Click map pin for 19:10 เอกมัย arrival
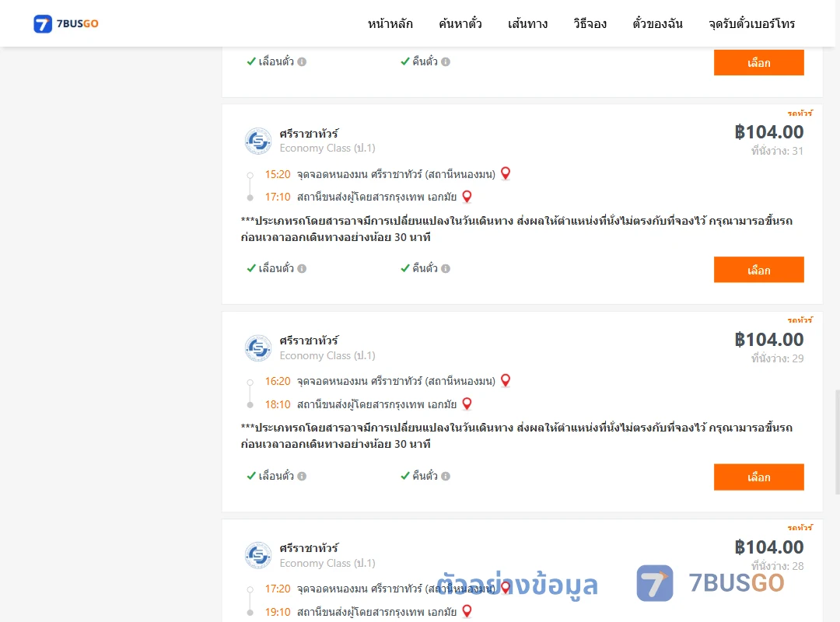This screenshot has height=622, width=840. [x=467, y=611]
